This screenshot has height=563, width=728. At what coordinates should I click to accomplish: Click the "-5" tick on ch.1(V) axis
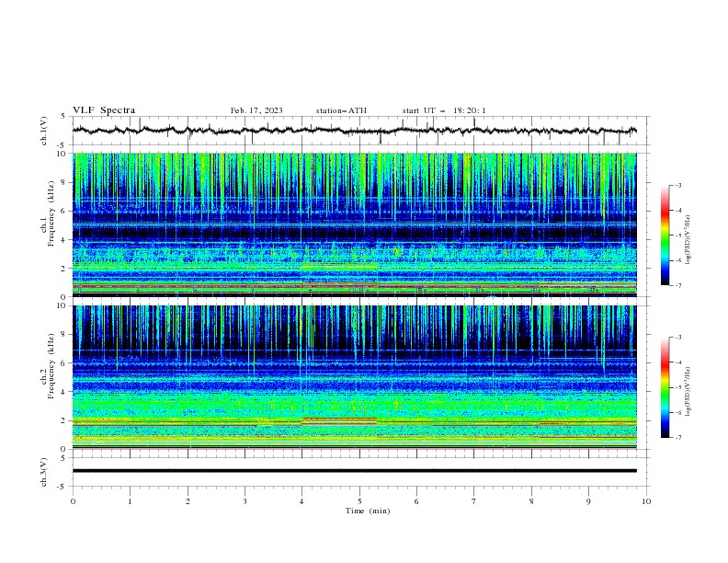tap(63, 145)
